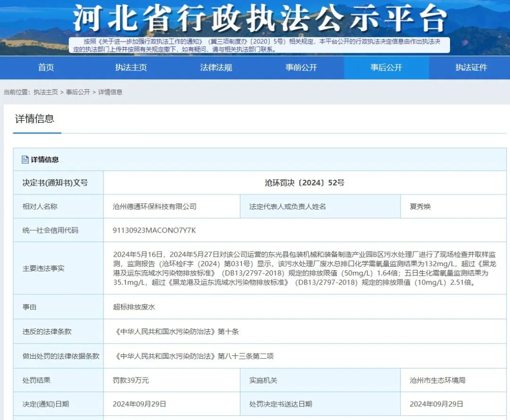Click the agency name 沧州市生态环境局
The height and width of the screenshot is (420, 510).
(x=437, y=380)
